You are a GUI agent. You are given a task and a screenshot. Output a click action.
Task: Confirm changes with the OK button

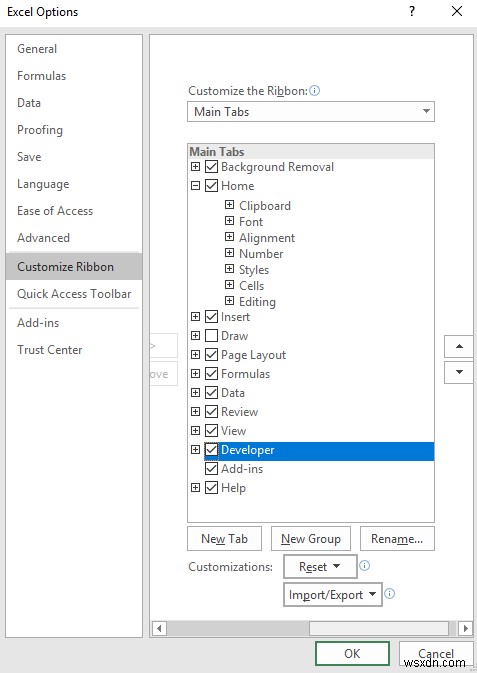click(x=352, y=653)
